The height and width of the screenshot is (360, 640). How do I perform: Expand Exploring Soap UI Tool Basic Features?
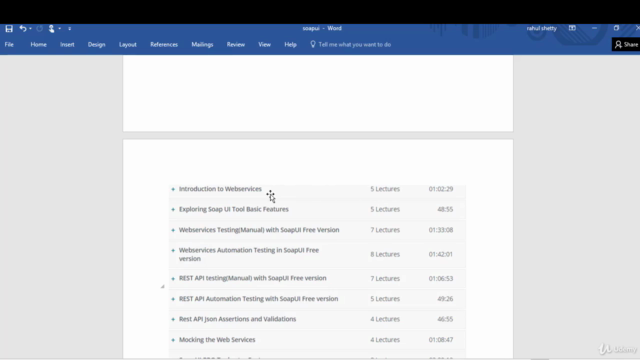pos(173,209)
